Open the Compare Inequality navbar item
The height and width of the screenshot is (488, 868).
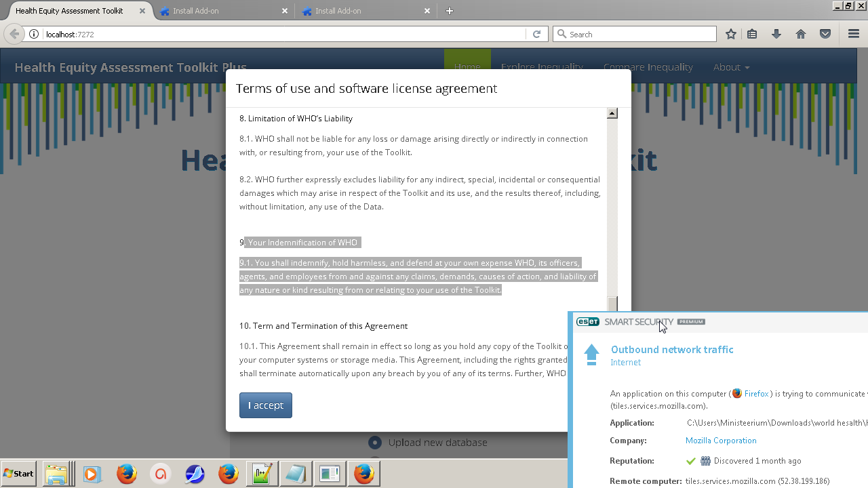(648, 67)
